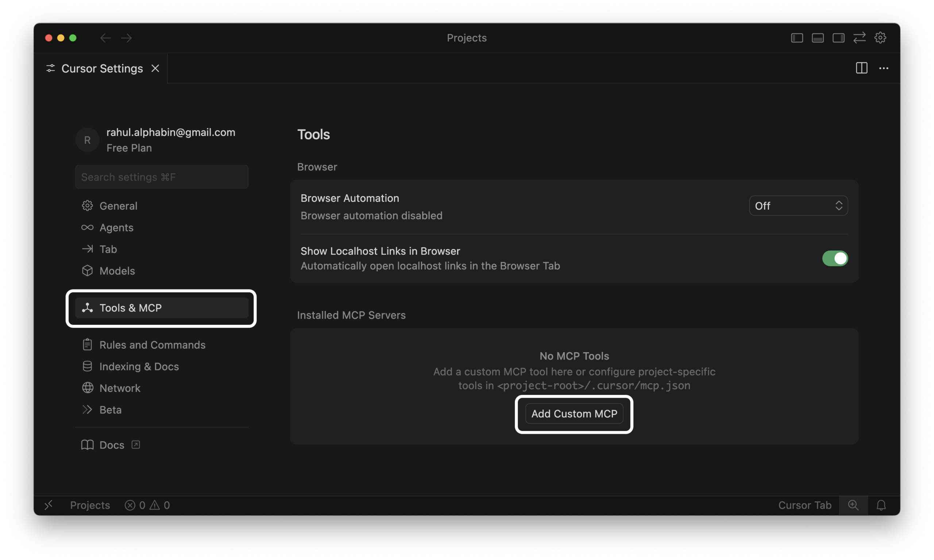Image resolution: width=934 pixels, height=560 pixels.
Task: Open Indexing & Docs settings
Action: 139,366
